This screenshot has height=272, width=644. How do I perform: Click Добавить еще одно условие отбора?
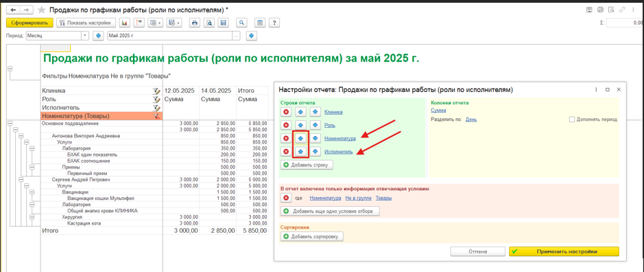click(x=330, y=211)
